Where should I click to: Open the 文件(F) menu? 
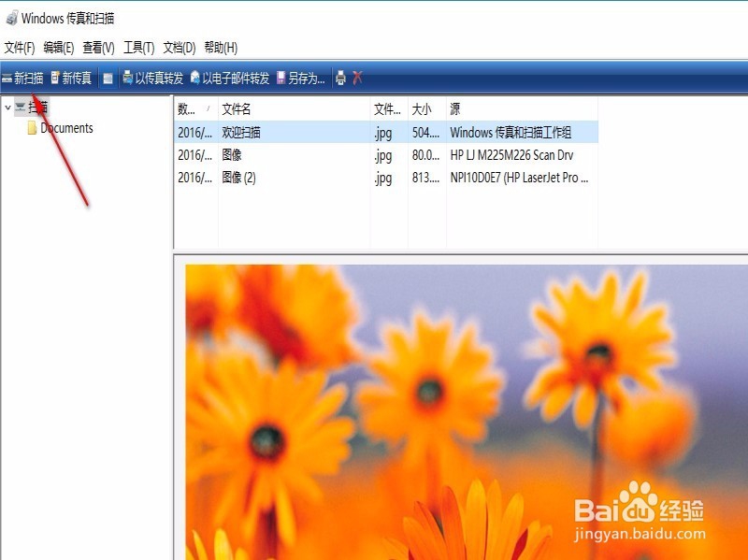coord(20,48)
